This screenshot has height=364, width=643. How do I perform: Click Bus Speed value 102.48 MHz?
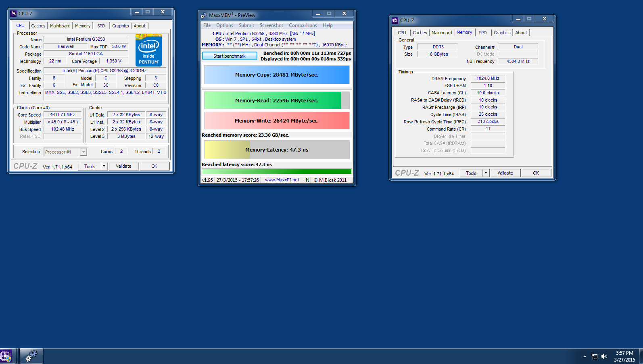[63, 129]
